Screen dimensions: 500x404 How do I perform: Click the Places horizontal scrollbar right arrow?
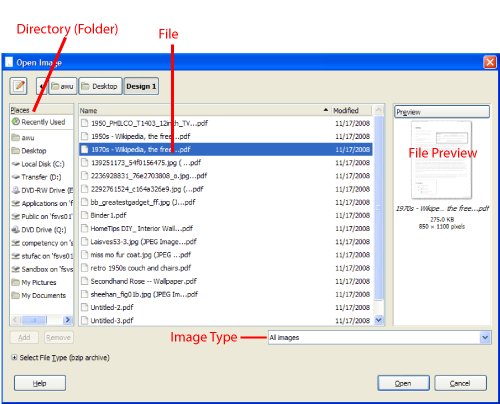(68, 320)
